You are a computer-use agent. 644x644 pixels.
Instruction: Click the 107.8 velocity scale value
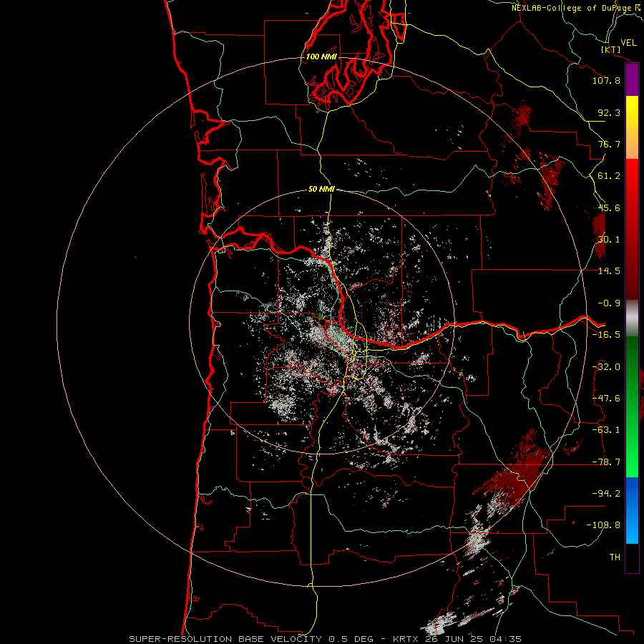606,80
